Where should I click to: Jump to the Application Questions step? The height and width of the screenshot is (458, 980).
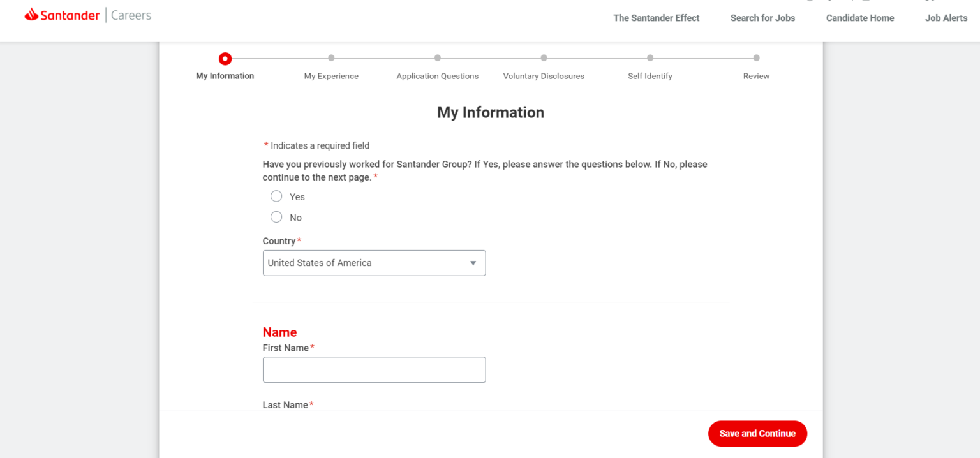pos(437,76)
